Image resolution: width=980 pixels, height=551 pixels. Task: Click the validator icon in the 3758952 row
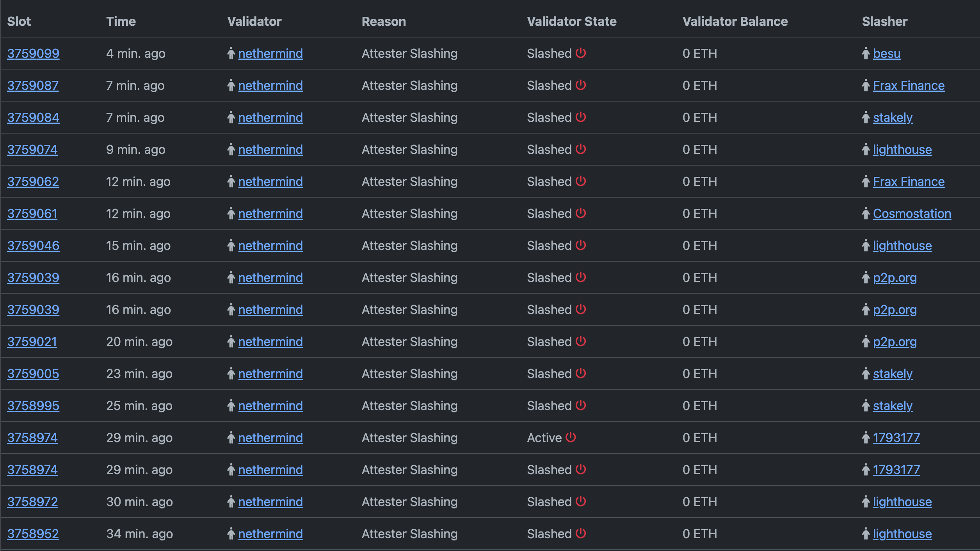231,533
